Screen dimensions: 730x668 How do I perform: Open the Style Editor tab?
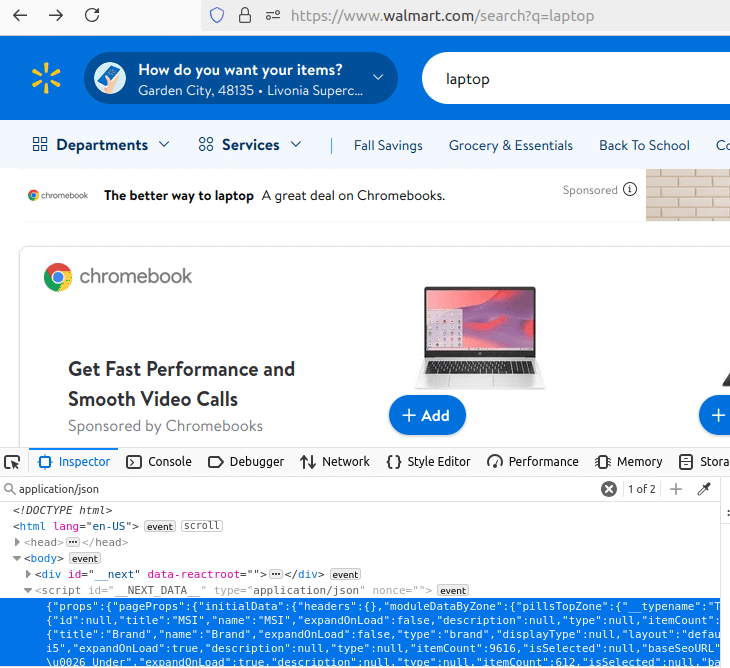(x=428, y=462)
